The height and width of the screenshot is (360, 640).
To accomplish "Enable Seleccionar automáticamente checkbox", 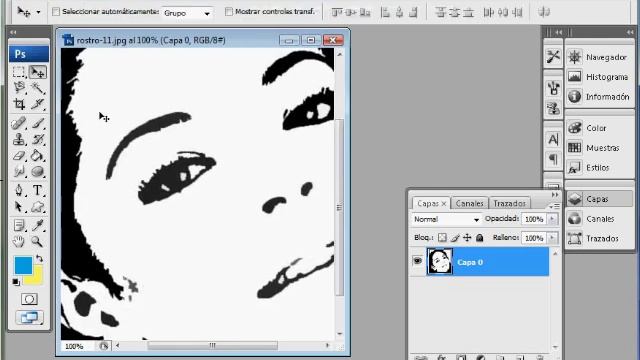I will 56,12.
